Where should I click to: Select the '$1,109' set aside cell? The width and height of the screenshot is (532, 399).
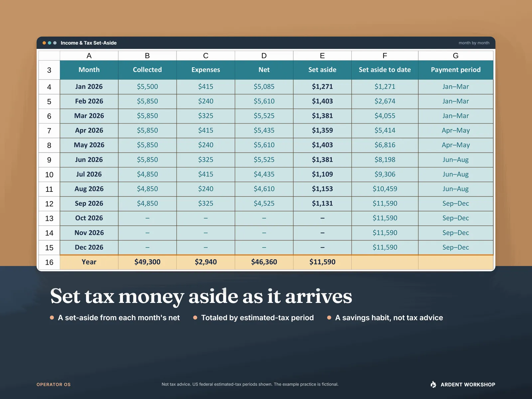(x=322, y=175)
